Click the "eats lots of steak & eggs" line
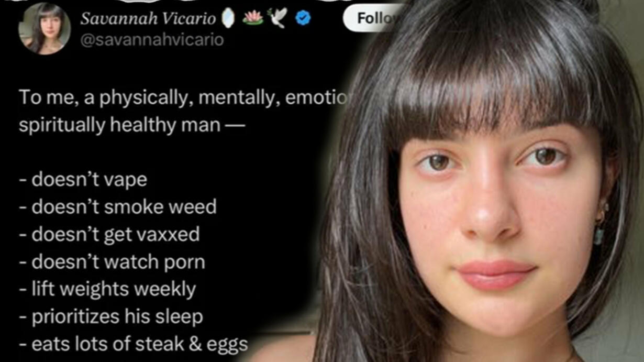The width and height of the screenshot is (644, 362). coord(134,344)
